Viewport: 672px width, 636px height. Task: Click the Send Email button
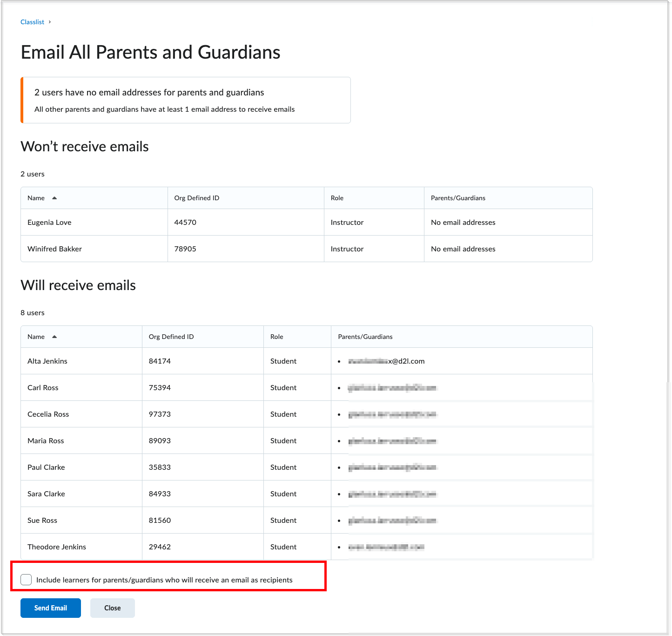tap(50, 608)
